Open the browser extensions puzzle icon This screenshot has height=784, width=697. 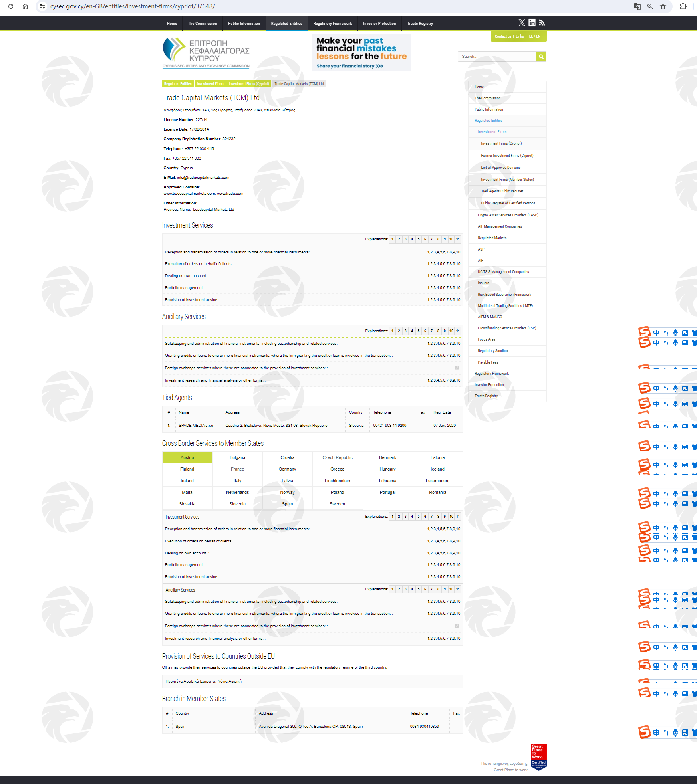point(683,6)
